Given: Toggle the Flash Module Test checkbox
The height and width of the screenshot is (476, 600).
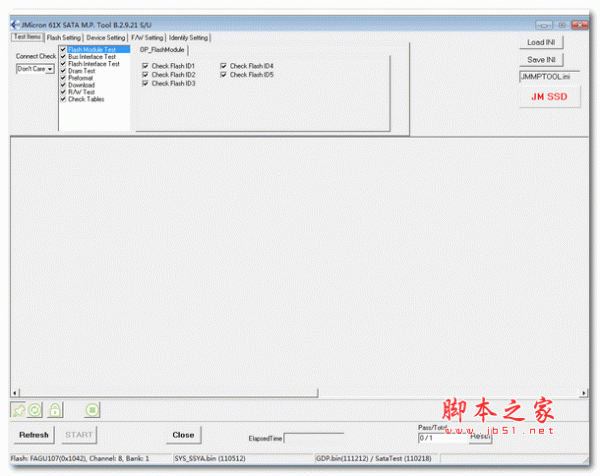Looking at the screenshot, I should [64, 49].
